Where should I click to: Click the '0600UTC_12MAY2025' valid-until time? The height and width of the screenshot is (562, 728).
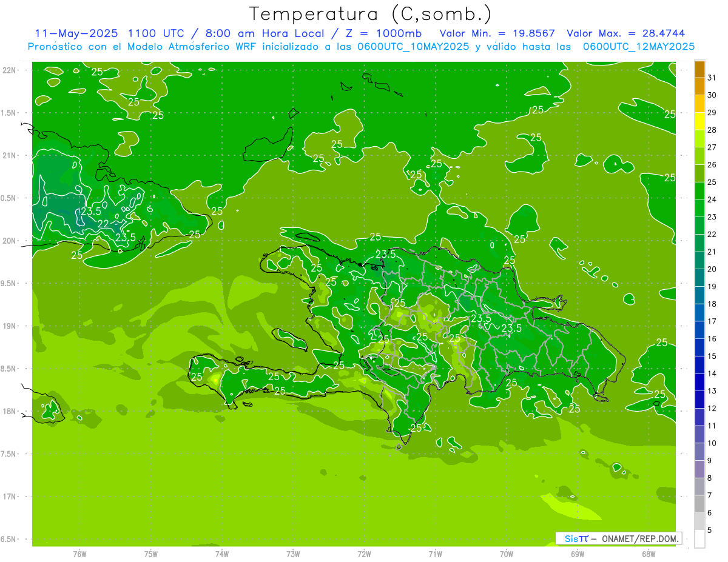[638, 47]
